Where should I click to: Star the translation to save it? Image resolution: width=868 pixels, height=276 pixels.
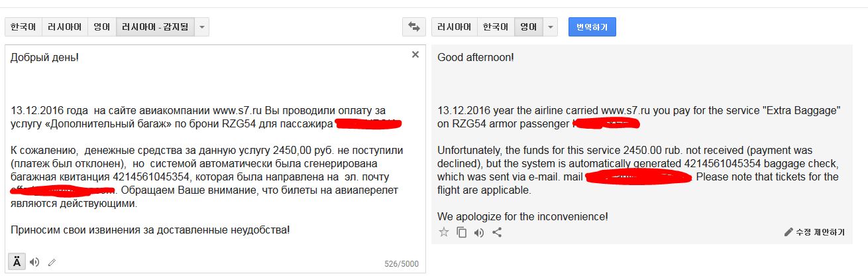pos(444,232)
